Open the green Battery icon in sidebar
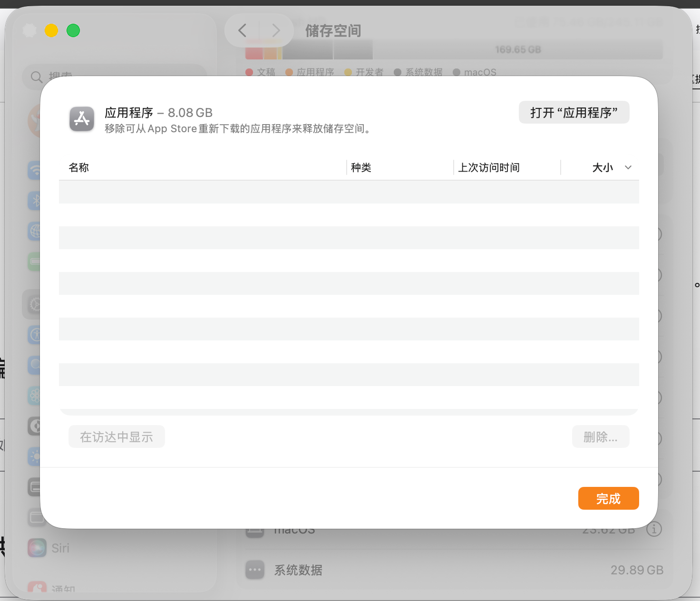This screenshot has width=700, height=601. point(34,262)
